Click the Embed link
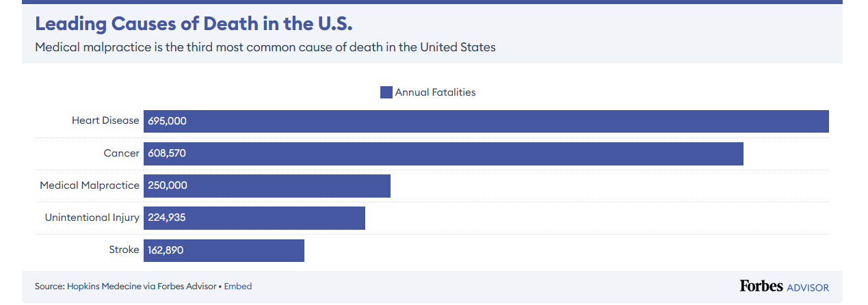Image resolution: width=868 pixels, height=305 pixels. (238, 287)
